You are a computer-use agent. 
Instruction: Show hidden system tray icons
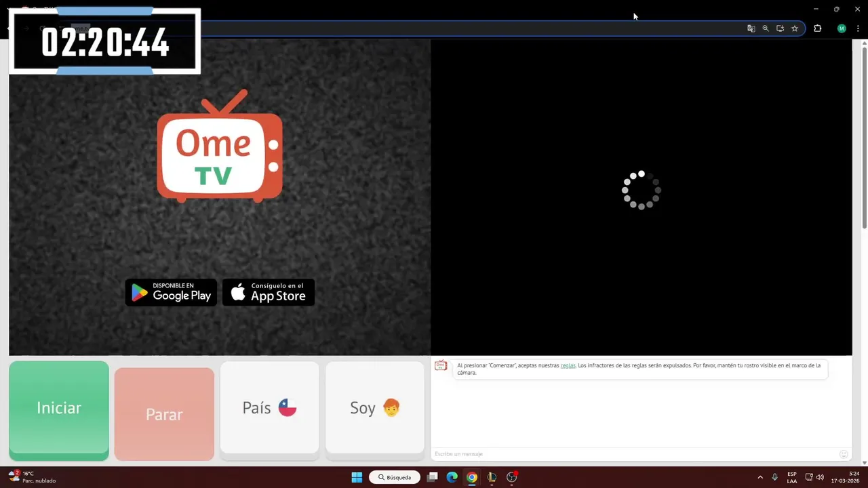(760, 477)
